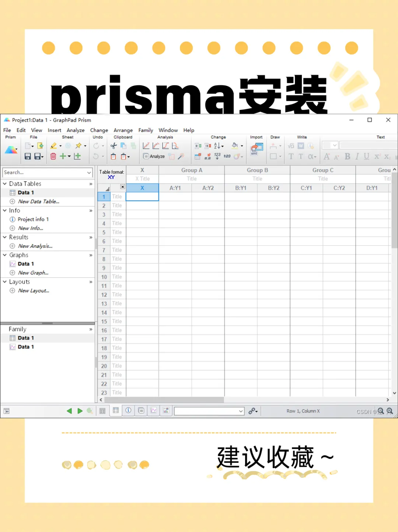398x532 pixels.
Task: Click the Analyze button
Action: [x=154, y=156]
